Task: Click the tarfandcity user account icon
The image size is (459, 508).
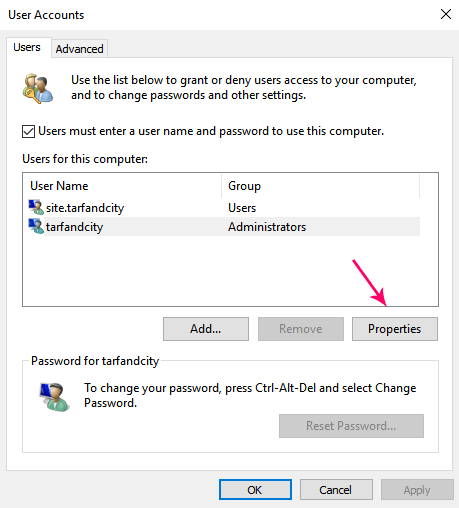Action: point(36,226)
